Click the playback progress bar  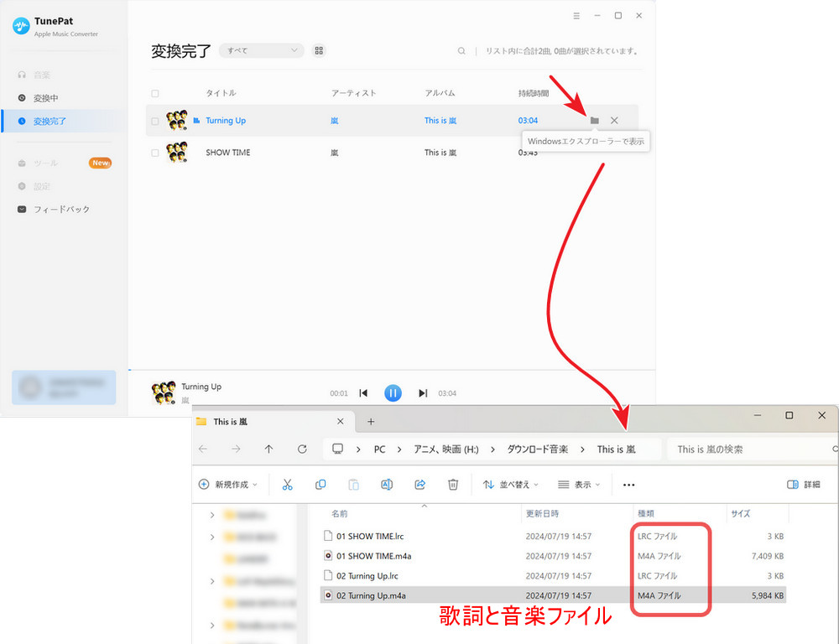click(x=392, y=370)
